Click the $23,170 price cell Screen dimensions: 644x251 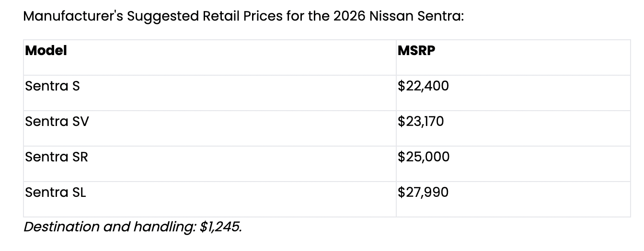pyautogui.click(x=421, y=122)
